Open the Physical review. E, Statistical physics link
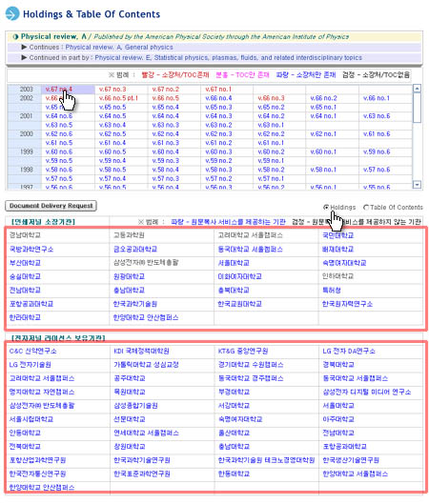 [x=228, y=58]
